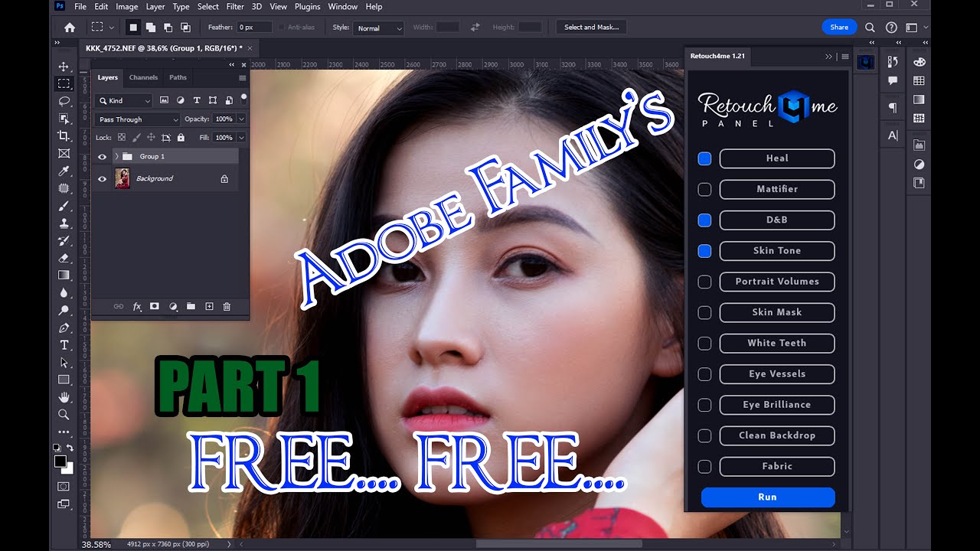
Task: Switch to the Paths tab
Action: coord(178,77)
